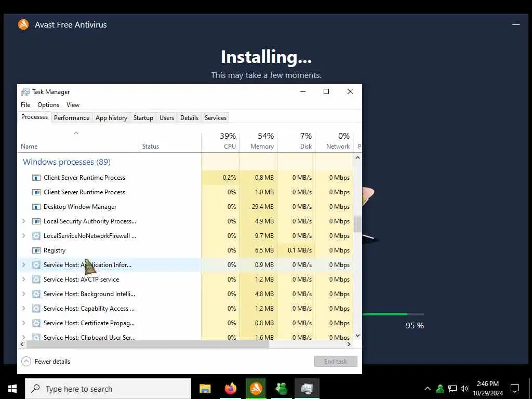Click the Task Manager taskbar icon

[x=307, y=389]
